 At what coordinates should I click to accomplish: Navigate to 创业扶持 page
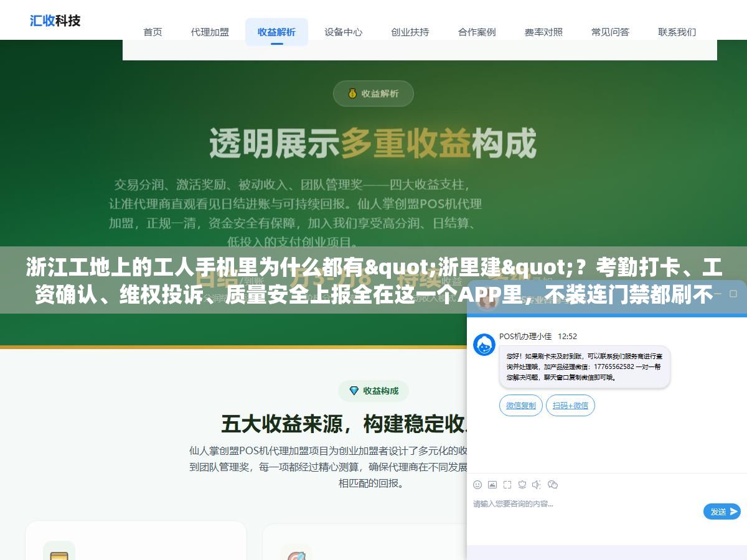410,32
